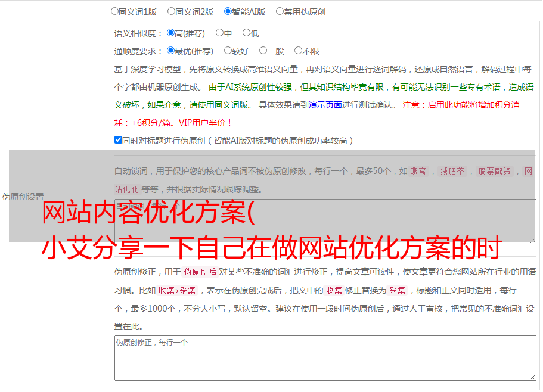This screenshot has width=543, height=392.
Task: Set 语义相似度 to 高(推荐)
Action: pyautogui.click(x=170, y=33)
